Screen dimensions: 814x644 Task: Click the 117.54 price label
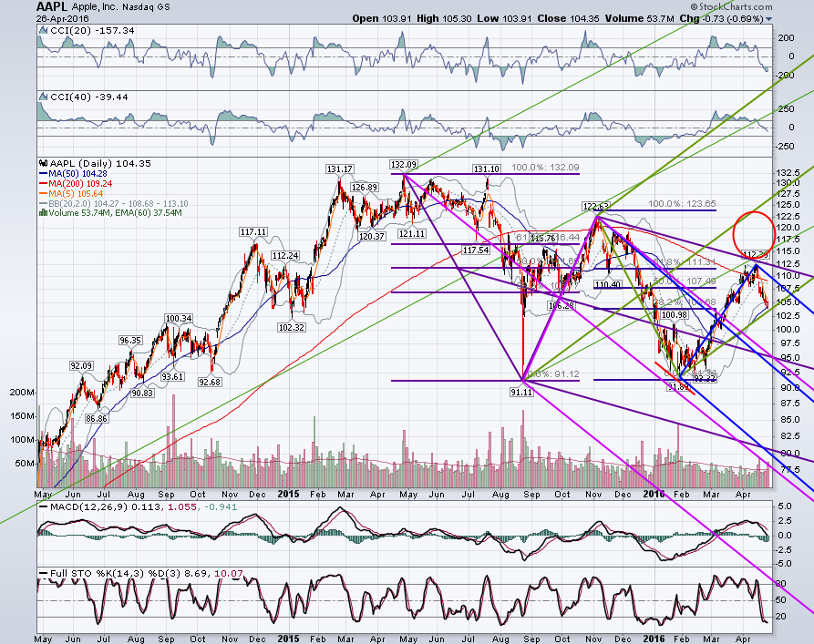[476, 250]
